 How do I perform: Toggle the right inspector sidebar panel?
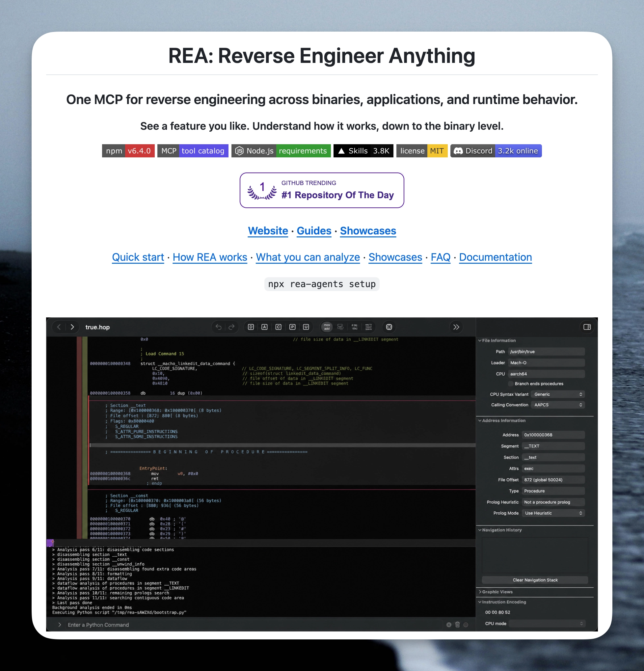click(587, 327)
